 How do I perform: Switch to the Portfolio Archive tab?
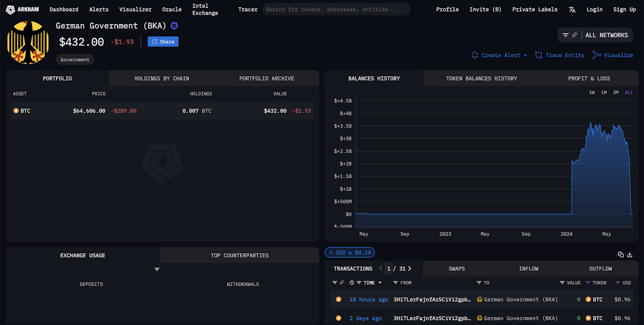tap(267, 78)
